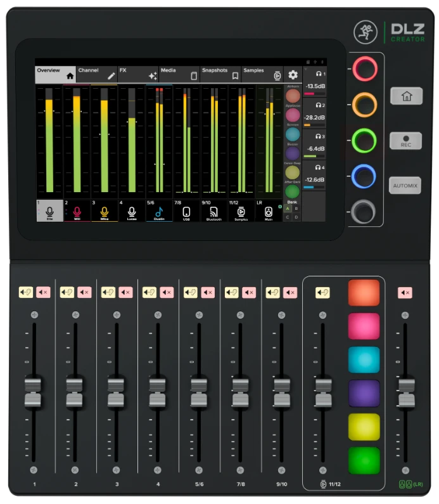Select Will's microphone channel 2 icon
Screen dimensions: 439x504
point(77,212)
